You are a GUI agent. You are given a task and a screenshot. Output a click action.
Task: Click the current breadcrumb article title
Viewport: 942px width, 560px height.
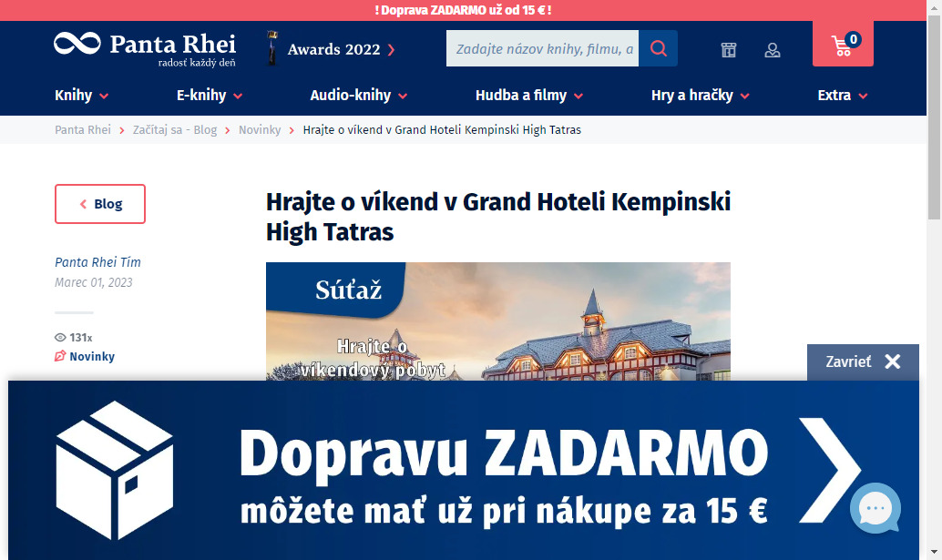pyautogui.click(x=442, y=129)
